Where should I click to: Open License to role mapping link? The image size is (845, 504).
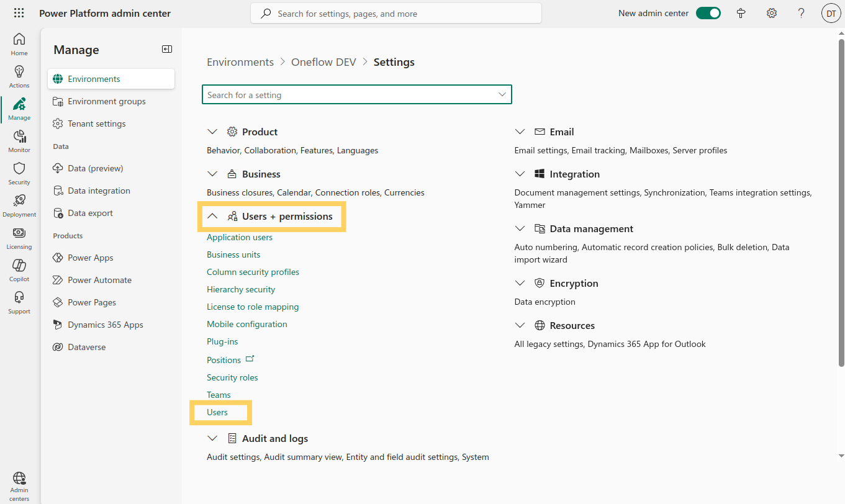tap(253, 307)
